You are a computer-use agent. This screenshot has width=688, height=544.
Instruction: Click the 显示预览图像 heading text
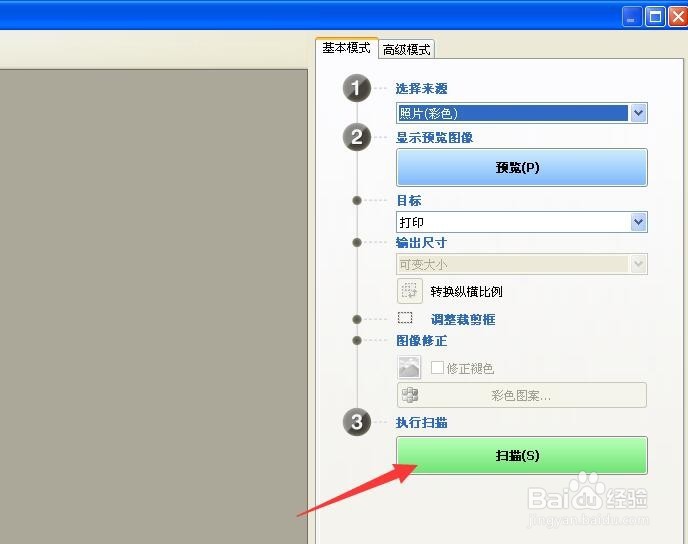coord(434,138)
